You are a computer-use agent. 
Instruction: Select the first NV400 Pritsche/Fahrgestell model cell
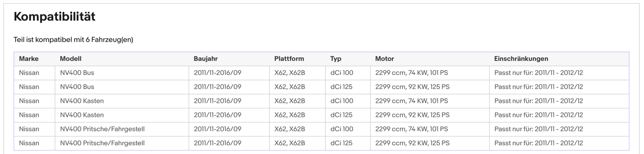click(122, 129)
